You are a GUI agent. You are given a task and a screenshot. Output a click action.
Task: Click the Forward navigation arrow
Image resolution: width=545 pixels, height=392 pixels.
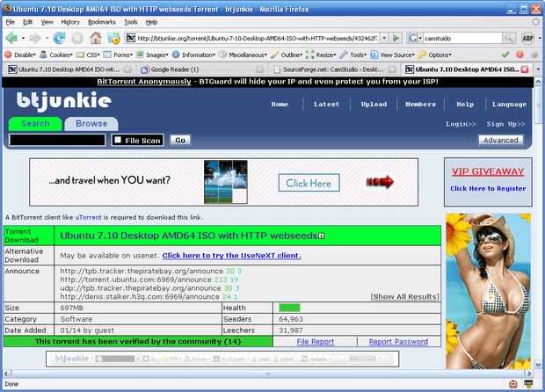coord(35,38)
